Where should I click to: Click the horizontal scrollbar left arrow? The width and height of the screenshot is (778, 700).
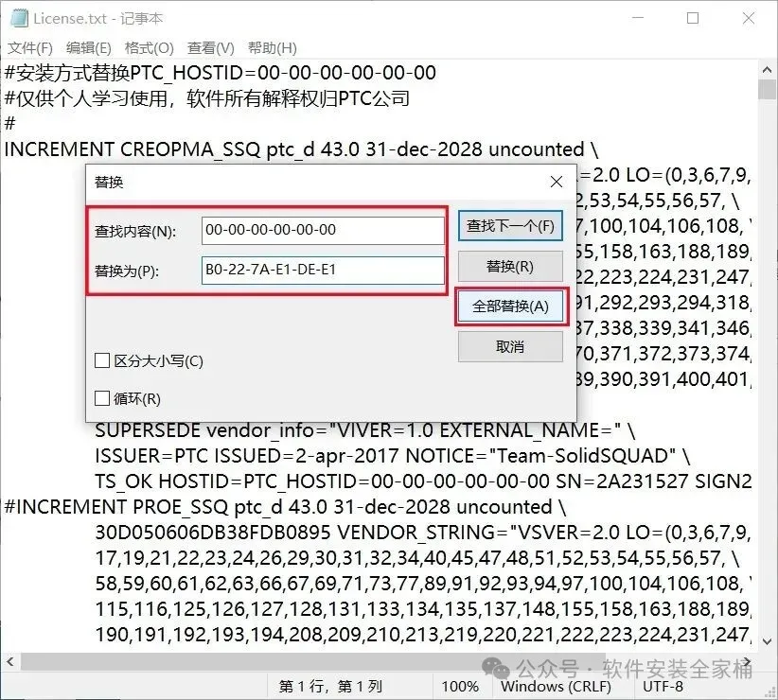(x=9, y=661)
